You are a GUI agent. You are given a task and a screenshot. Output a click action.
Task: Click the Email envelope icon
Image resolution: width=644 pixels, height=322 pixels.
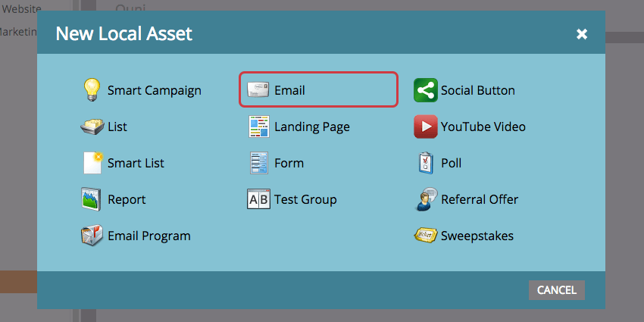pyautogui.click(x=259, y=90)
